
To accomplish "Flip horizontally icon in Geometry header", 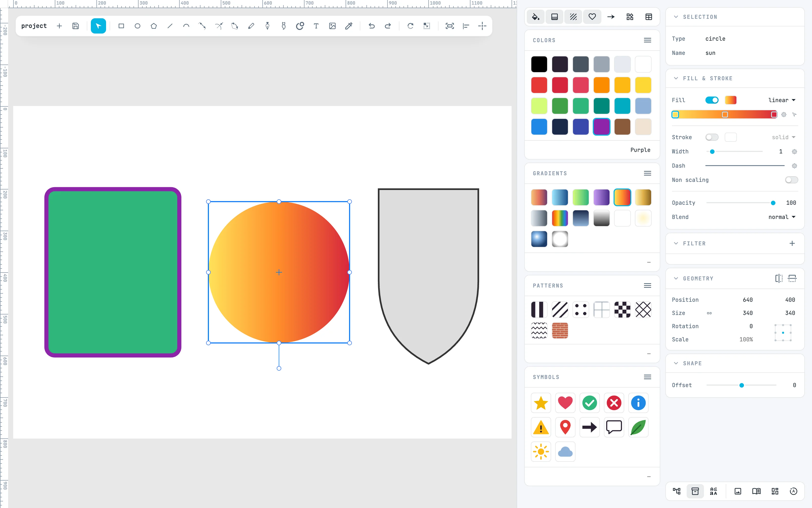I will tap(779, 278).
